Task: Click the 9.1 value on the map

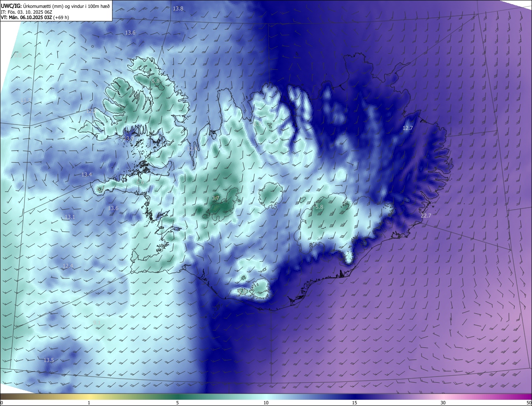Action: (x=96, y=323)
